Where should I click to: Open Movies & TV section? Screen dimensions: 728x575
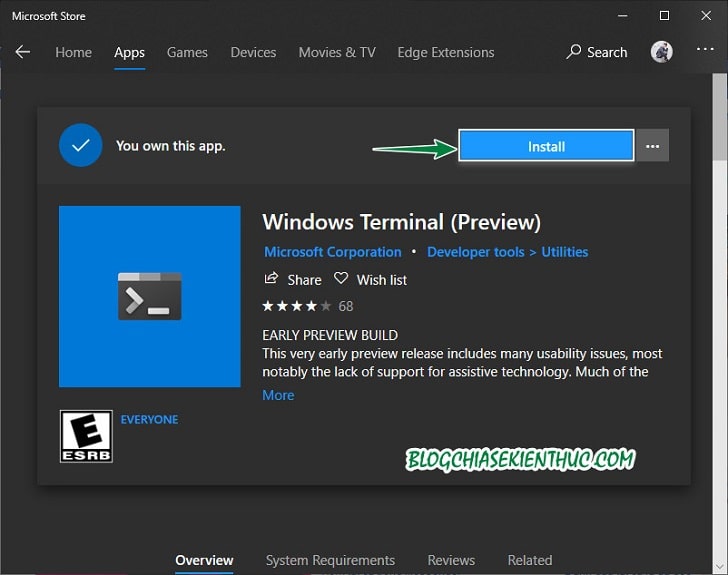pos(337,52)
